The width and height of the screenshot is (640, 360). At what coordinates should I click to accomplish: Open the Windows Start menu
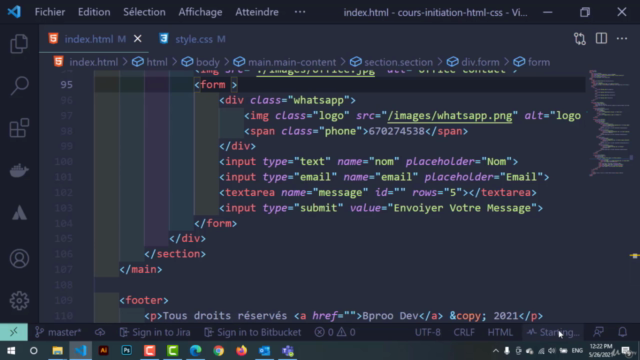click(x=11, y=351)
